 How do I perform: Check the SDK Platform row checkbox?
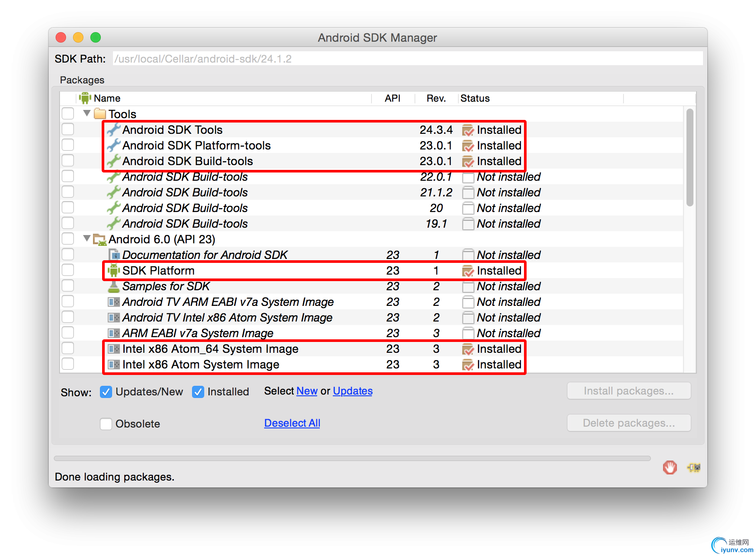click(x=68, y=270)
